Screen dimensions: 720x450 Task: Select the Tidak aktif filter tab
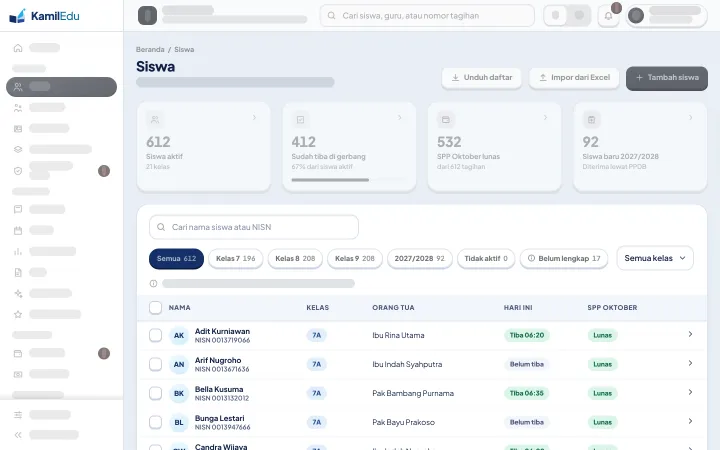point(486,259)
